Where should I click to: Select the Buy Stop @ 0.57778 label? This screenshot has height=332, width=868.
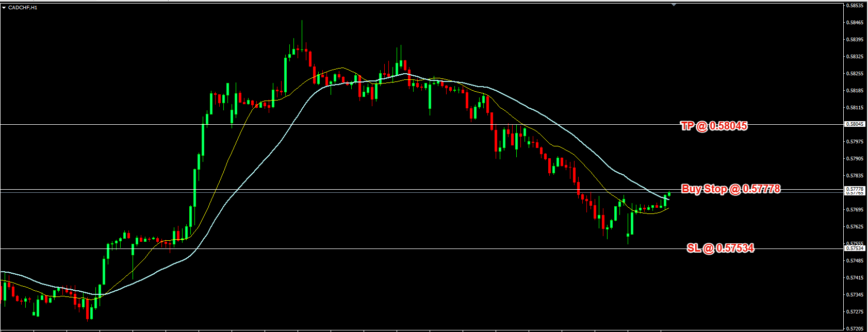pos(731,189)
